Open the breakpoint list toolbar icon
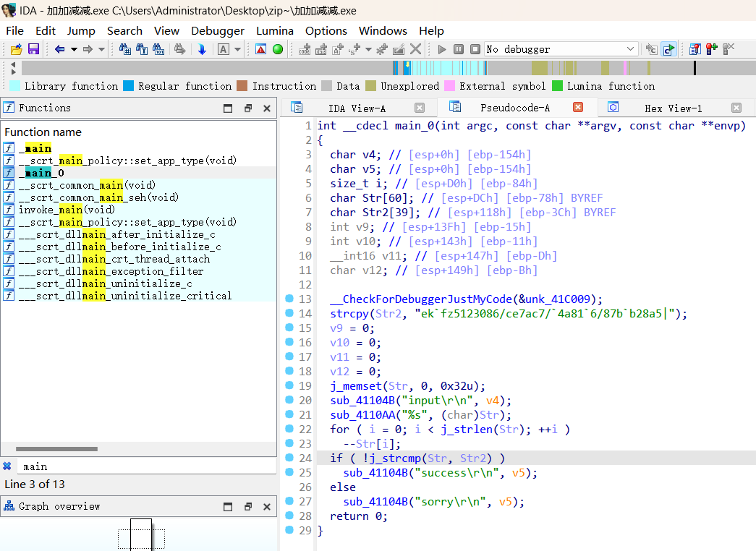This screenshot has width=756, height=551. click(695, 49)
